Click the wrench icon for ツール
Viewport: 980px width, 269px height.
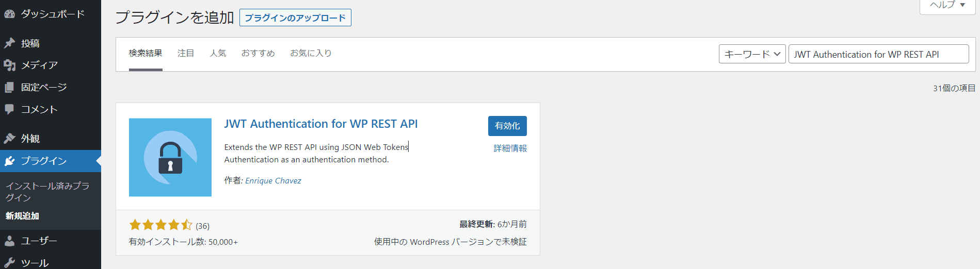(10, 263)
